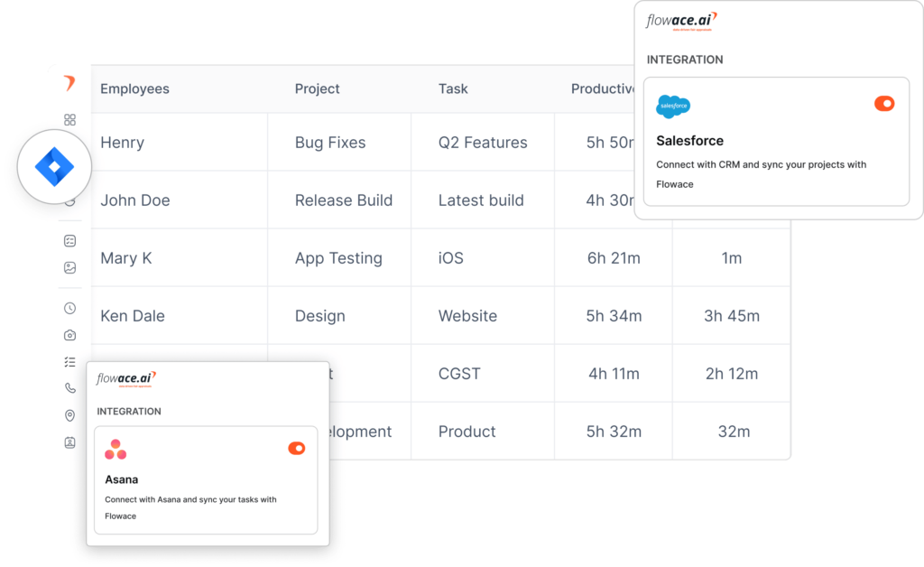Open the Productive column header
The image size is (924, 567).
[600, 88]
